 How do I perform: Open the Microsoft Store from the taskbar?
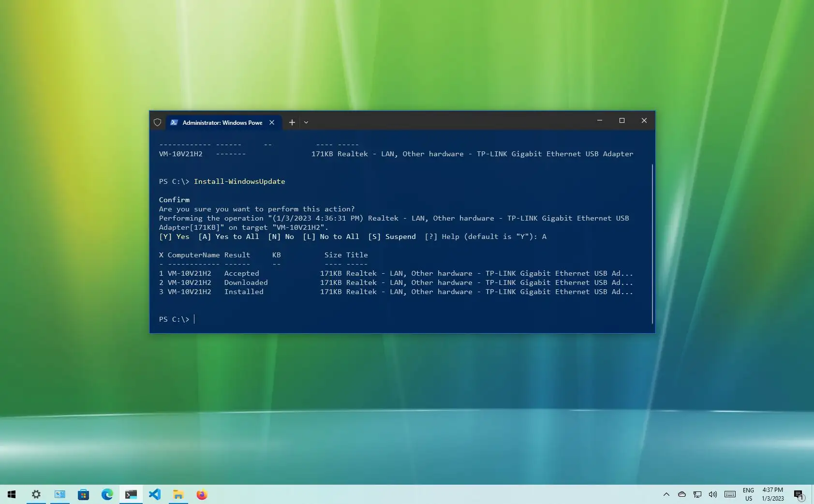84,494
